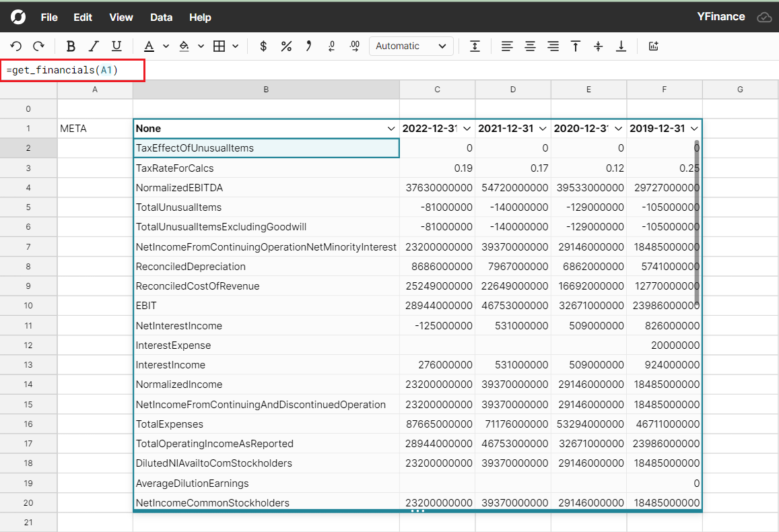779x532 pixels.
Task: Open the View menu
Action: (121, 18)
